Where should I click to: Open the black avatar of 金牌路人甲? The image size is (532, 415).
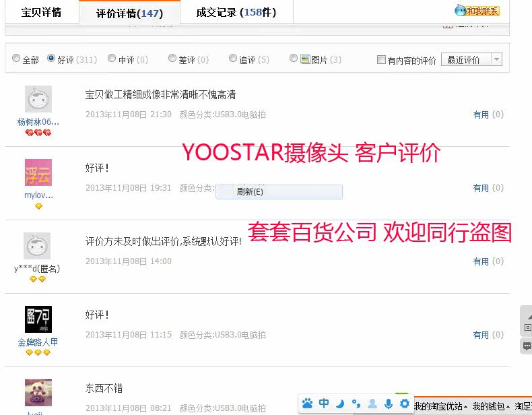pyautogui.click(x=38, y=319)
